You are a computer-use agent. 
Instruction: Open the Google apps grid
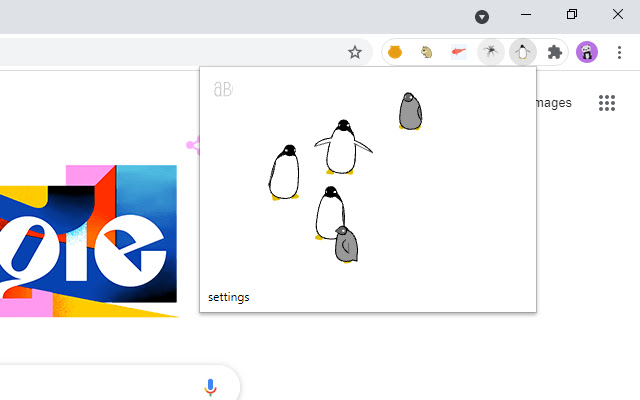click(606, 103)
